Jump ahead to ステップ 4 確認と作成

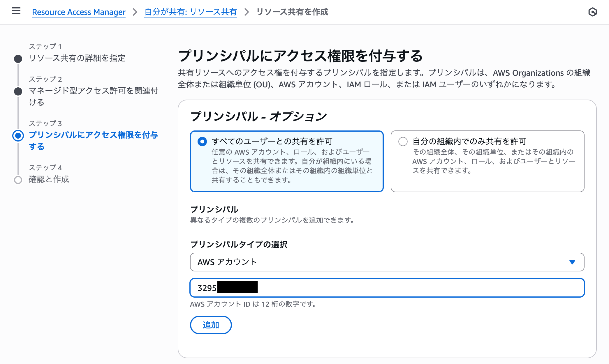[x=49, y=180]
